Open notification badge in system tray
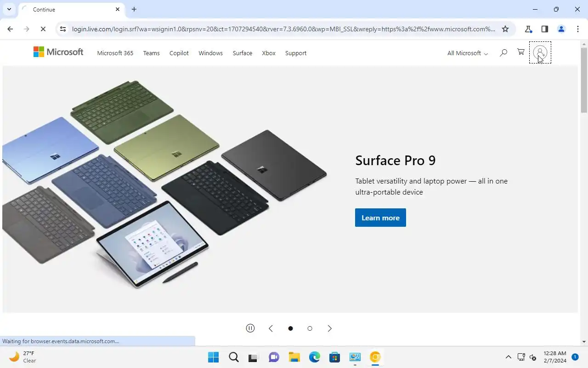This screenshot has height=368, width=588. tap(575, 356)
